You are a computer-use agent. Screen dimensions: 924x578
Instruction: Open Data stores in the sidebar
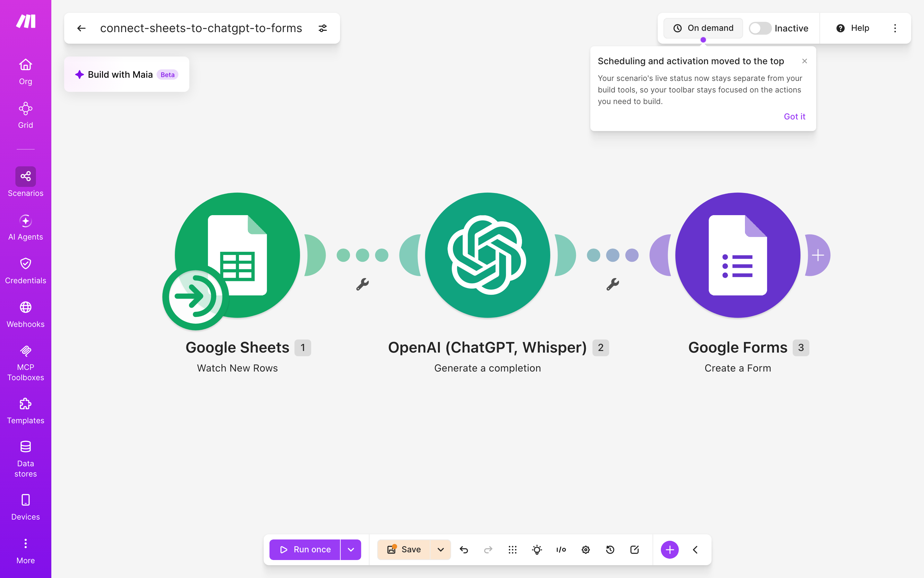(26, 459)
